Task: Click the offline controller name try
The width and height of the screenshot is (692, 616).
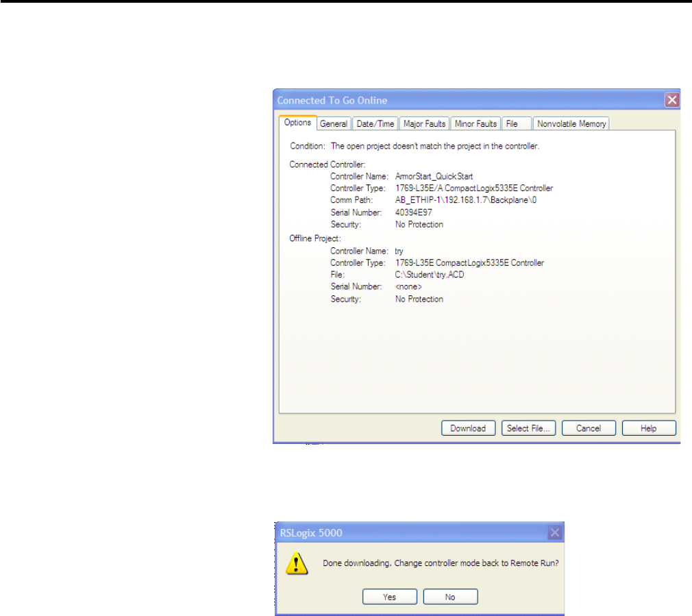Action: tap(399, 251)
